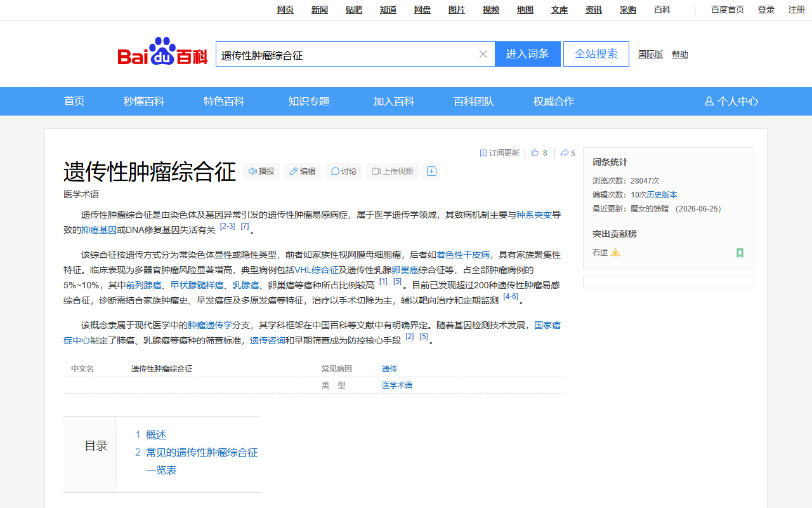Click the 上传视频 upload video button
The image size is (812, 508).
point(393,171)
